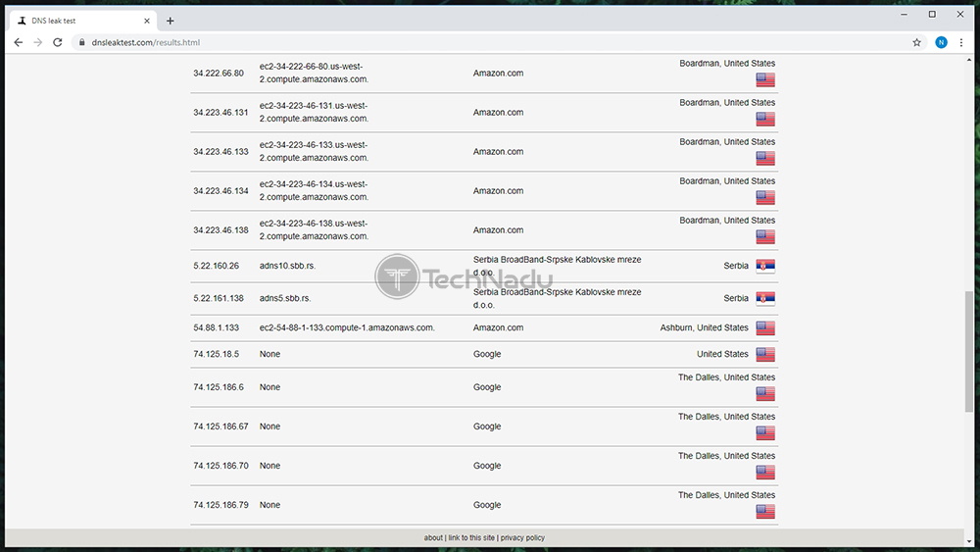Image resolution: width=980 pixels, height=552 pixels.
Task: Click hostname adns10.sbb.rs.
Action: coord(287,266)
